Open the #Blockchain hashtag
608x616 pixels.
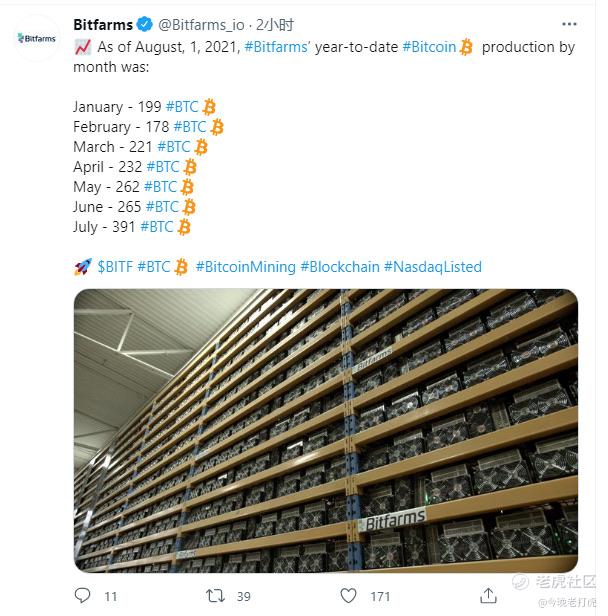[340, 267]
